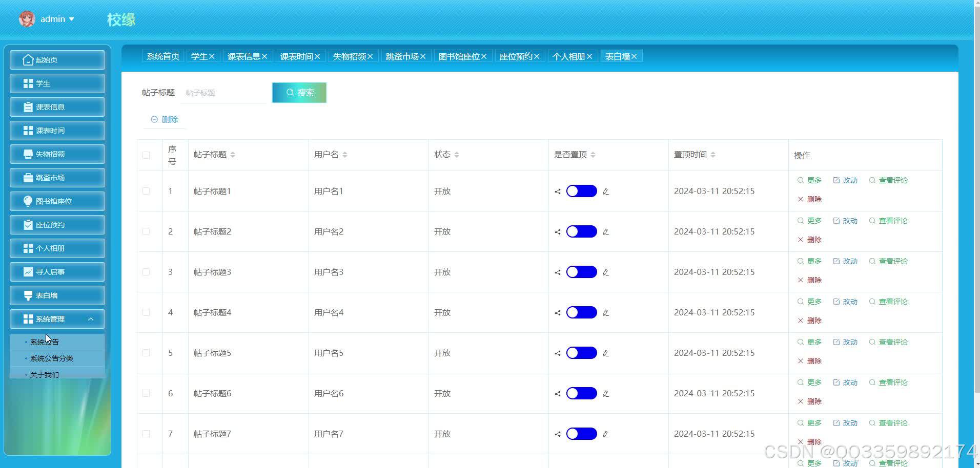Open the 图书馆座位 sidebar menu
This screenshot has width=980, height=468.
coord(57,201)
